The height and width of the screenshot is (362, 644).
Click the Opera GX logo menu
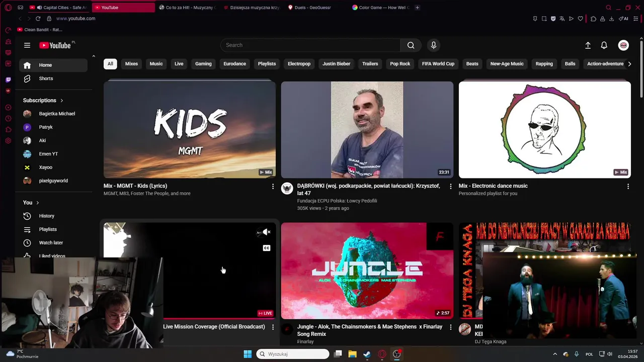point(8,8)
